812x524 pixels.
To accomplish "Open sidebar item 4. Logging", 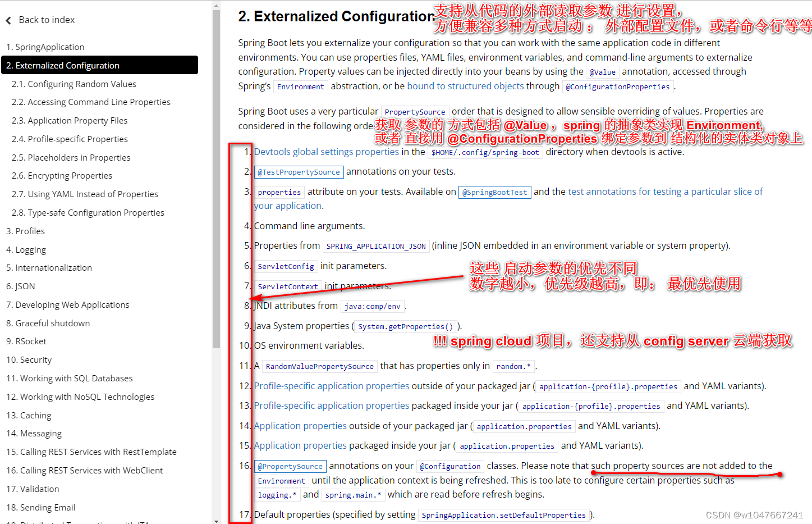I will point(26,250).
